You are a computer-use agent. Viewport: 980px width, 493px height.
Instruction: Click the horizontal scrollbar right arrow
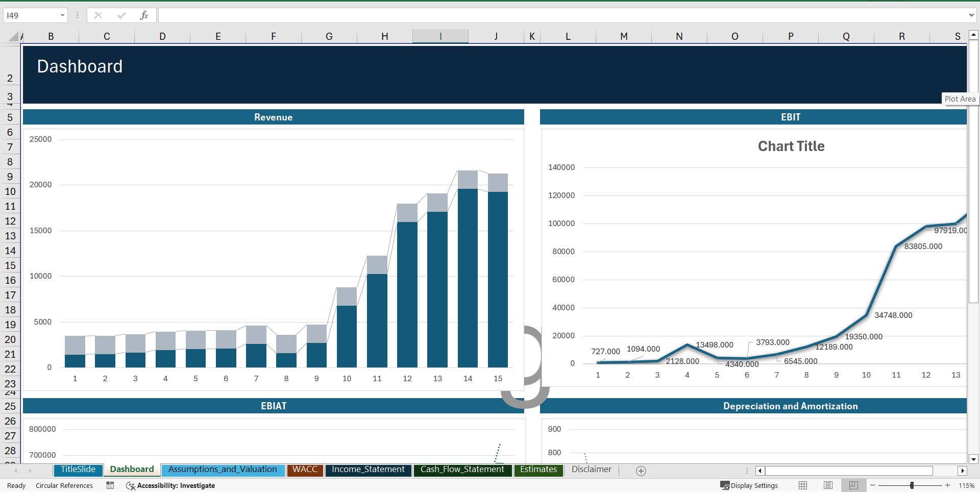(963, 471)
